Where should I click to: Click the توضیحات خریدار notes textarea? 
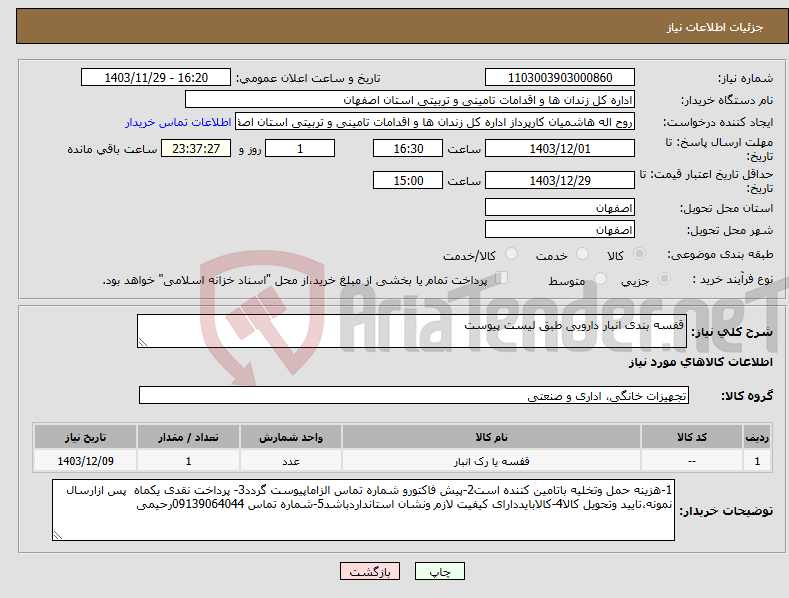[363, 510]
